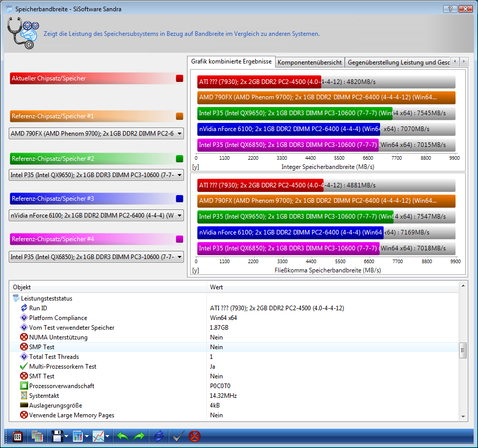The width and height of the screenshot is (478, 448).
Task: Click the grey checkmark OK icon
Action: (178, 436)
